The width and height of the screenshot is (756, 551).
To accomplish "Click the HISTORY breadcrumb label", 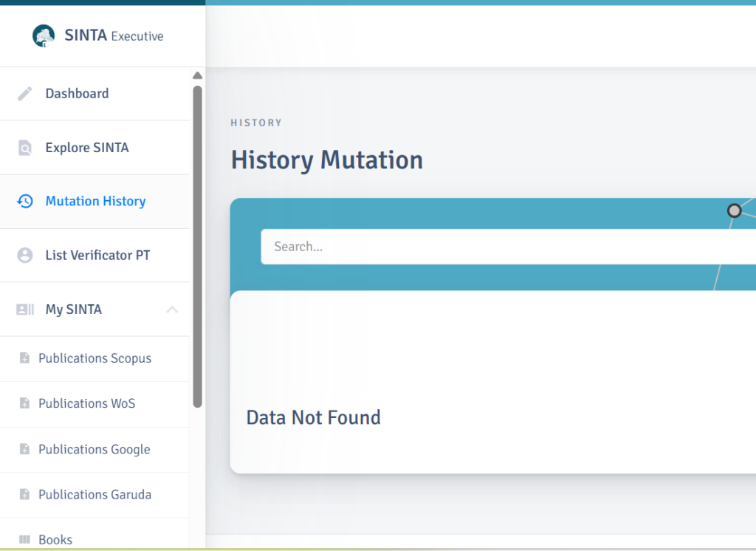I will 256,123.
